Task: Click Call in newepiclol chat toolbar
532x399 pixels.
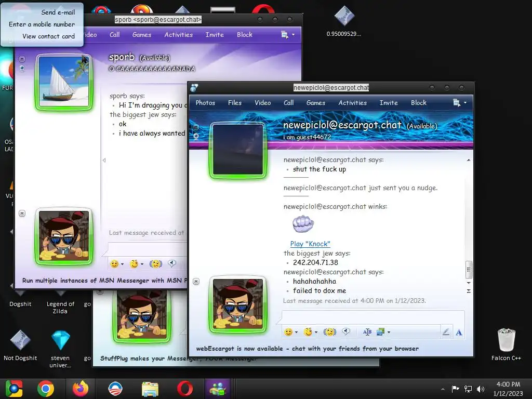Action: tap(289, 103)
